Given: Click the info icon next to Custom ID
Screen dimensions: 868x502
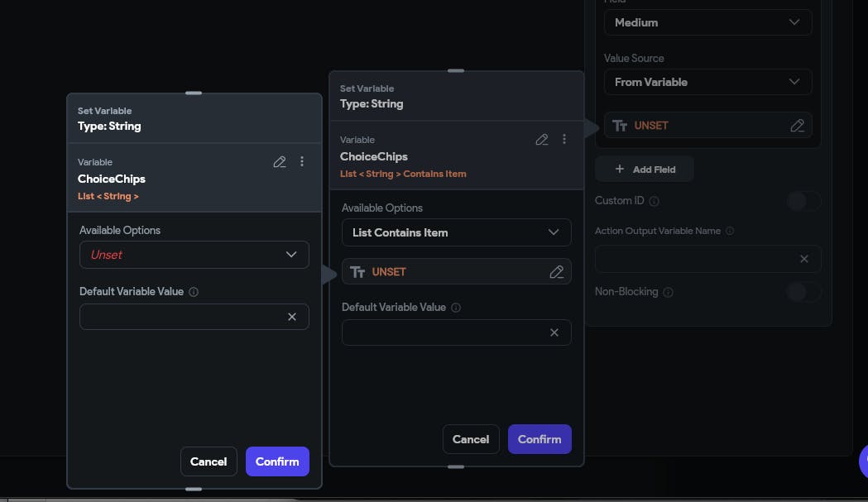Looking at the screenshot, I should point(654,201).
